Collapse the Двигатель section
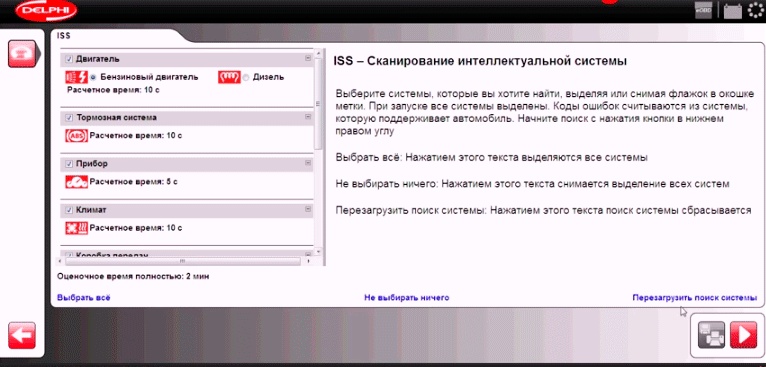The height and width of the screenshot is (367, 766). (308, 58)
